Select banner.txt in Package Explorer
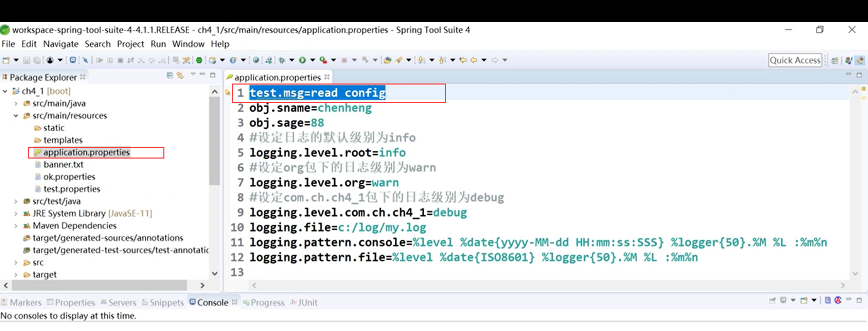Image resolution: width=868 pixels, height=331 pixels. 63,165
